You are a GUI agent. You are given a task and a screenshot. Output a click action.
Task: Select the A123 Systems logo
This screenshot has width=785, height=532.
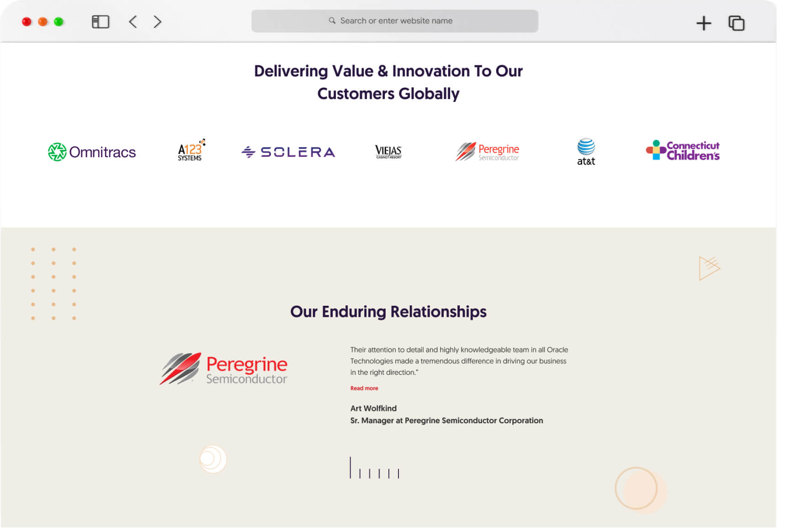[191, 151]
